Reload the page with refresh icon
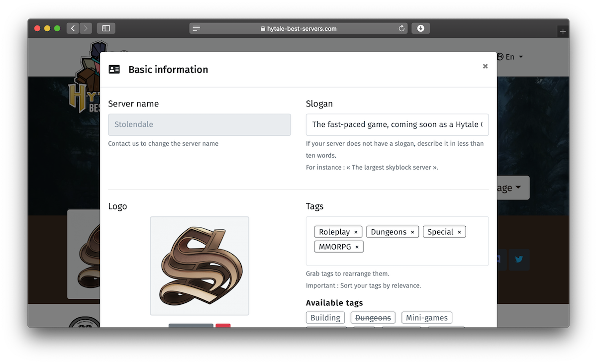This screenshot has width=597, height=364. point(401,28)
